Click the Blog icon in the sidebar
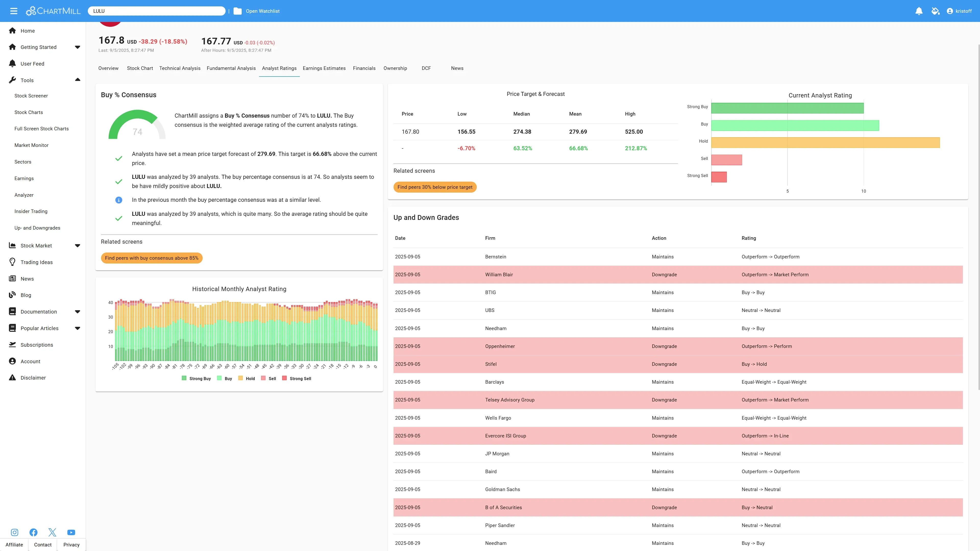The height and width of the screenshot is (551, 980). [13, 295]
